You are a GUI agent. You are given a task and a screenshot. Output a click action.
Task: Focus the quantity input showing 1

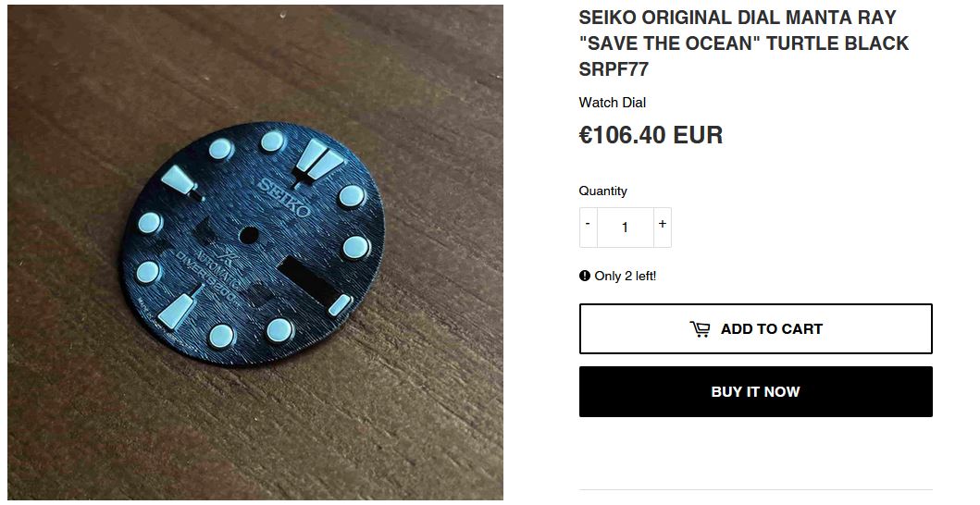click(x=625, y=227)
